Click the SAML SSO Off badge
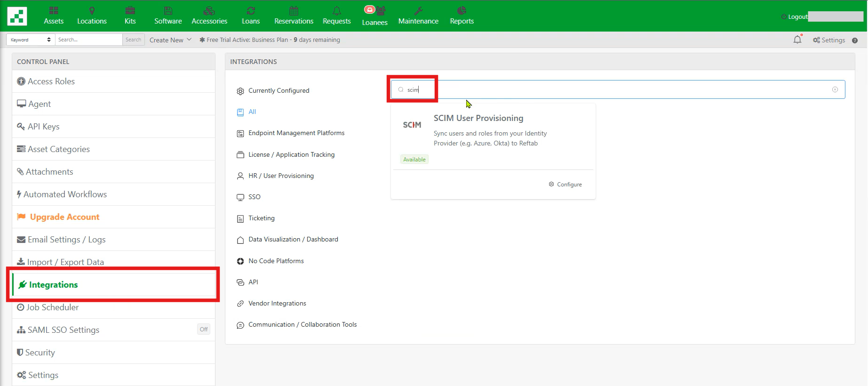Image resolution: width=868 pixels, height=386 pixels. pyautogui.click(x=204, y=330)
